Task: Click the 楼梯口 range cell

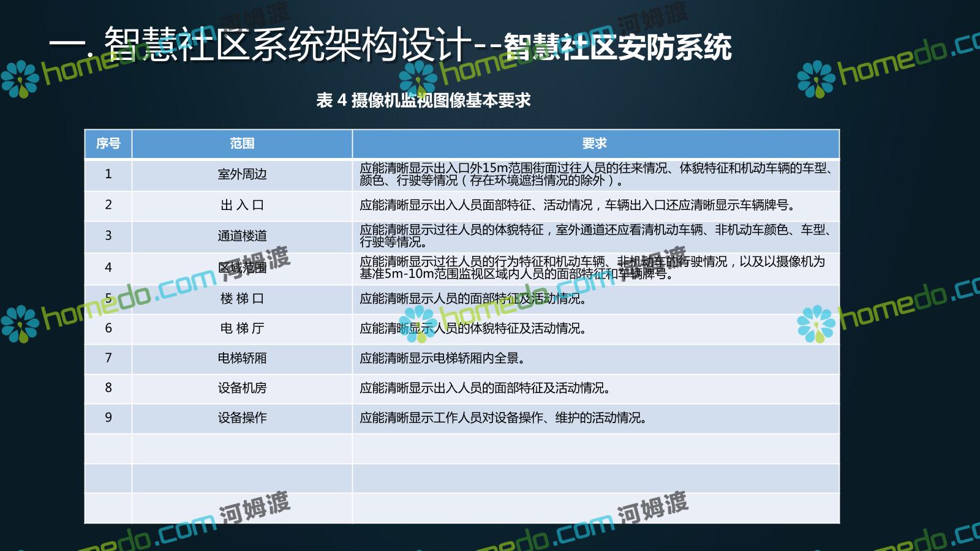Action: point(242,299)
